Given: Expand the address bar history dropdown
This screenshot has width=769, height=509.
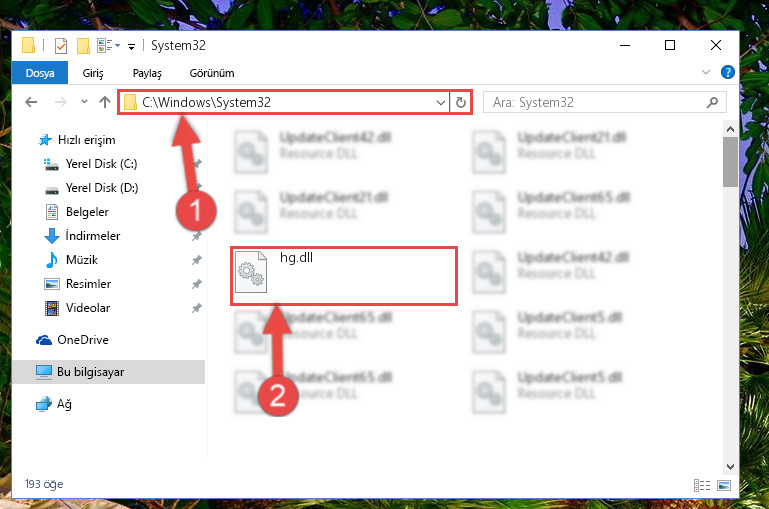Looking at the screenshot, I should point(440,102).
